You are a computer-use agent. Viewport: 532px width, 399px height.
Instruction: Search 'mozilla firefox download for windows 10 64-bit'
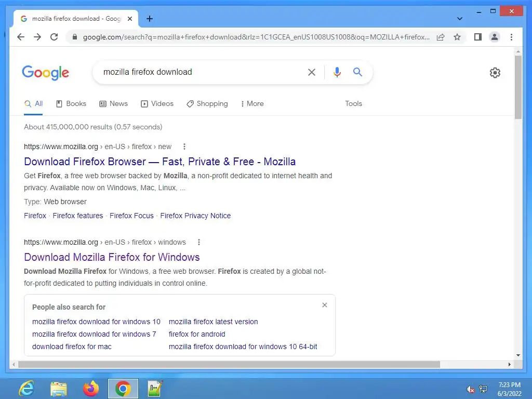click(x=243, y=347)
